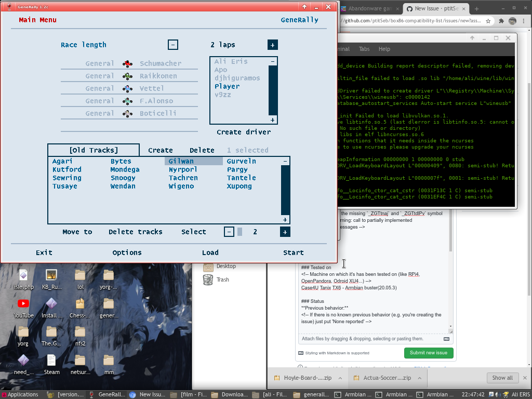Switch to the [Old Tracks] tab
The image size is (532, 399).
(93, 150)
